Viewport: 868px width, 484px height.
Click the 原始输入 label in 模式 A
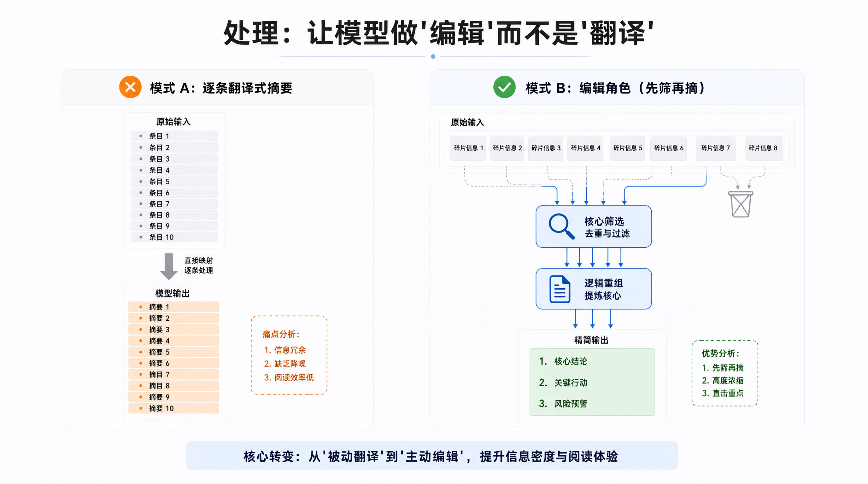(173, 122)
